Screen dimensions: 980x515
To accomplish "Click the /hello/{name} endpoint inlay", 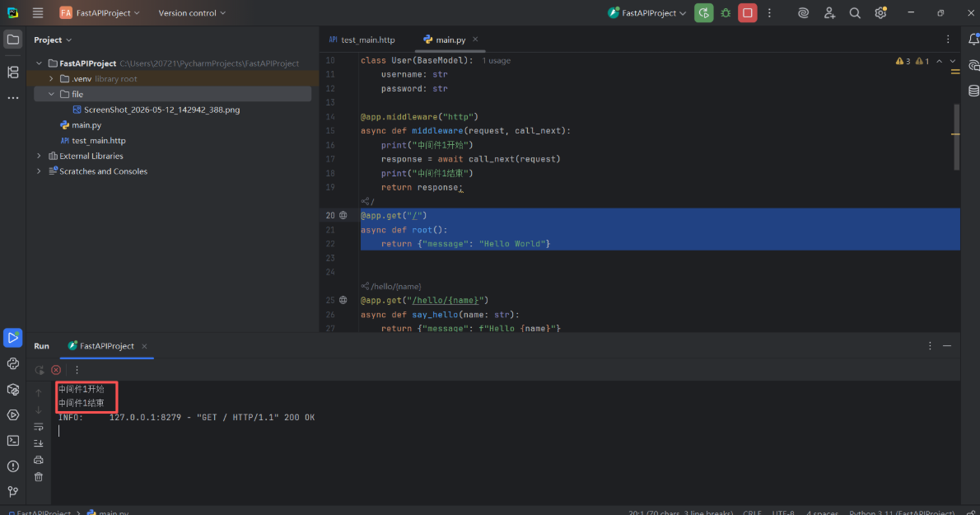I will [x=390, y=286].
